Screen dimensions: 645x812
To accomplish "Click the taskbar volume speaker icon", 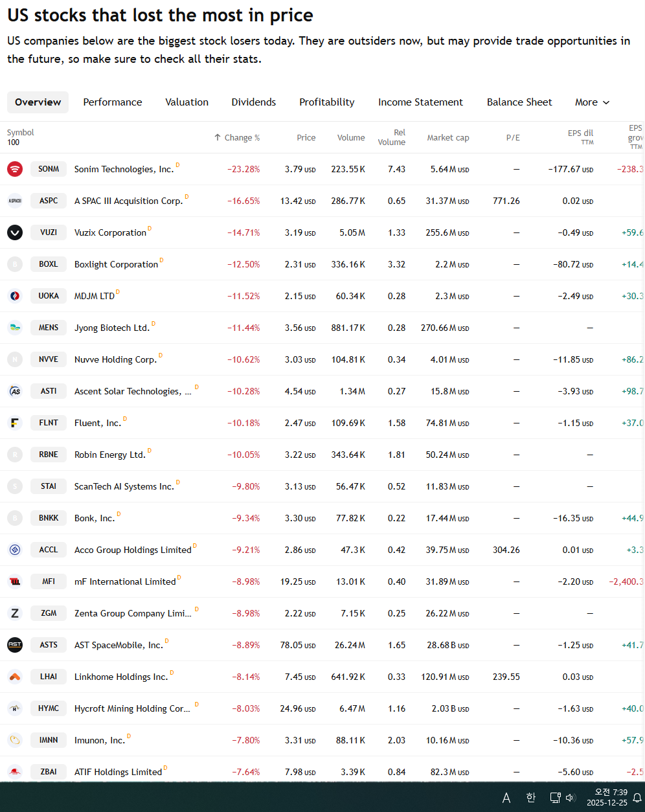I will [x=570, y=798].
